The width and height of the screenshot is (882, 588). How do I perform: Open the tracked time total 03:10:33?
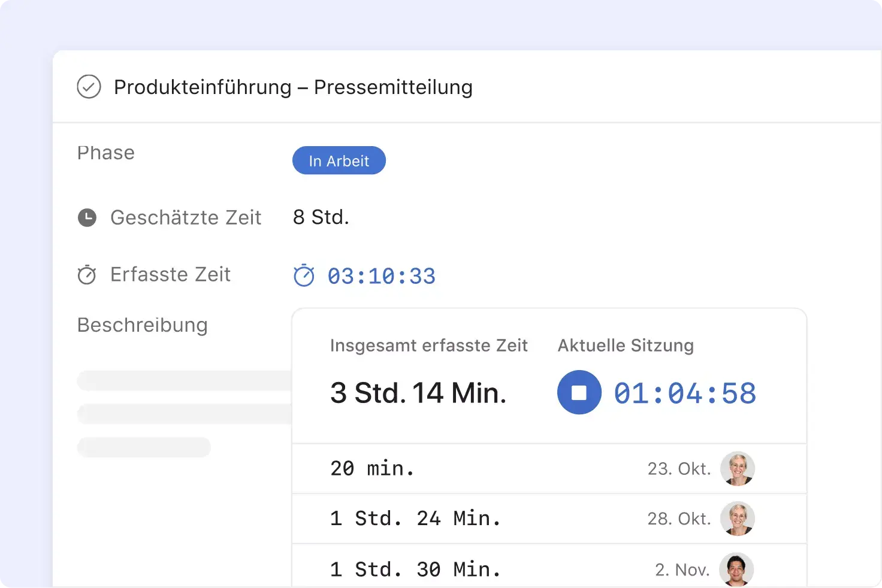tap(382, 276)
